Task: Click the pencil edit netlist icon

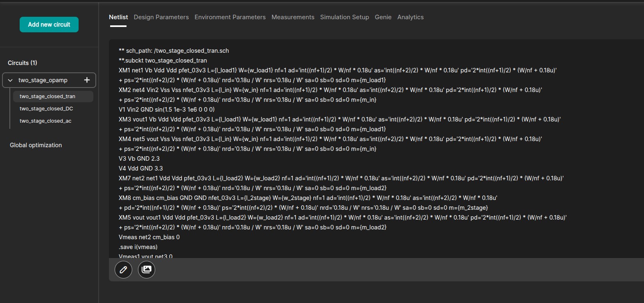Action: click(123, 269)
